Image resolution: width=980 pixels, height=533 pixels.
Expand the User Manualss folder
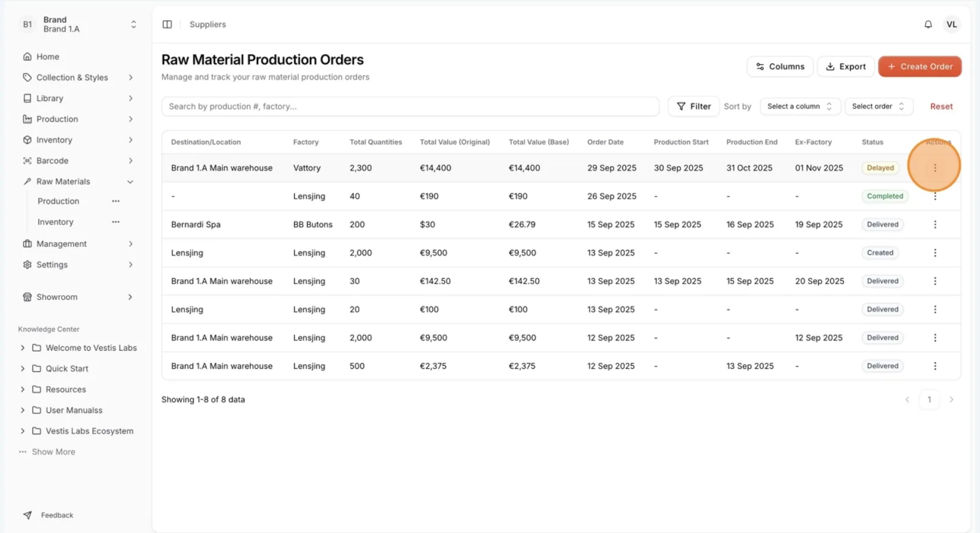(23, 410)
